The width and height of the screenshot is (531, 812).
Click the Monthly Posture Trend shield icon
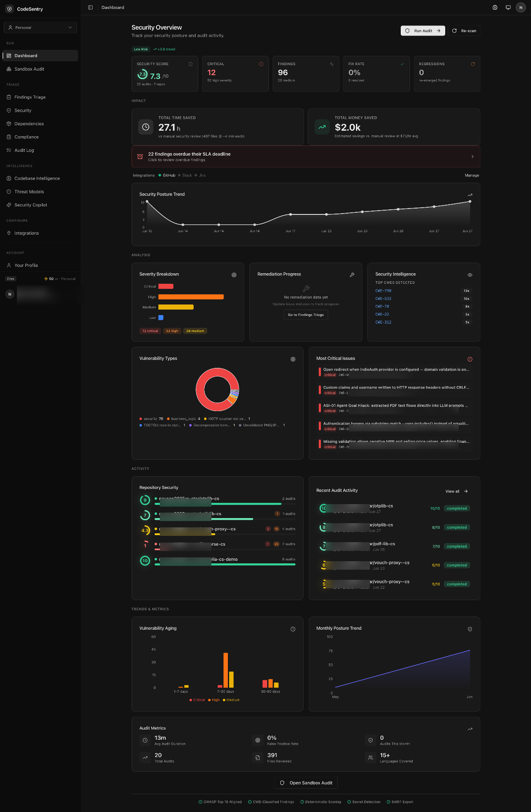coord(470,629)
